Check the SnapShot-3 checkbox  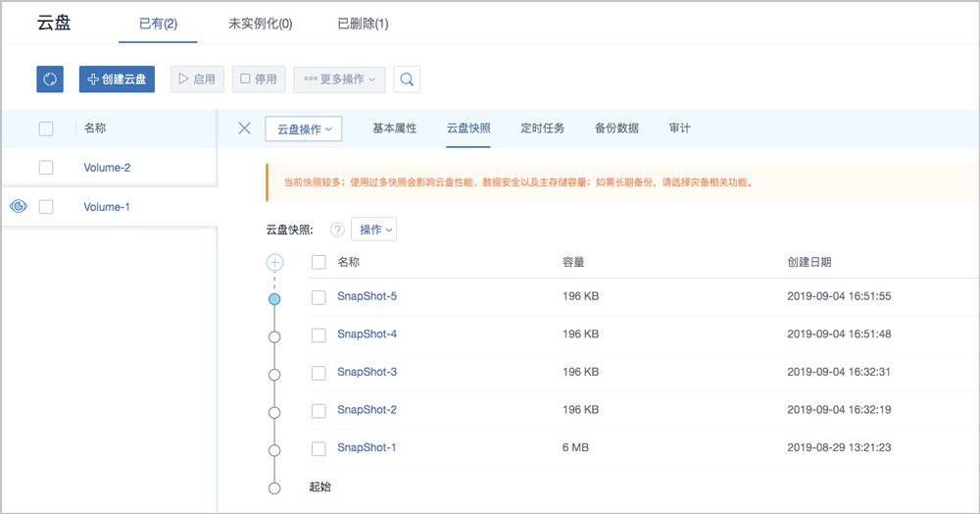click(x=318, y=373)
